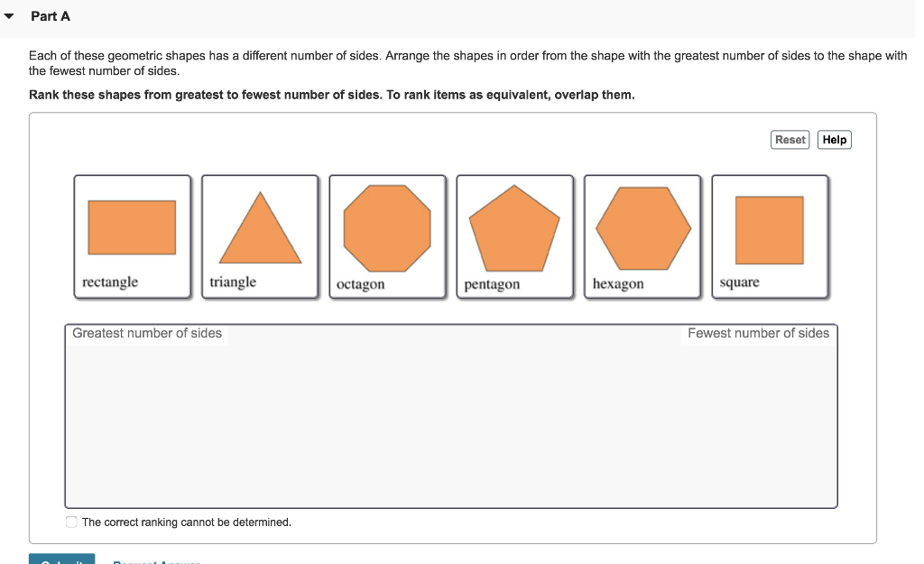Click 'Fewest number of sides' label area
Screen dimensions: 924x564
point(758,333)
